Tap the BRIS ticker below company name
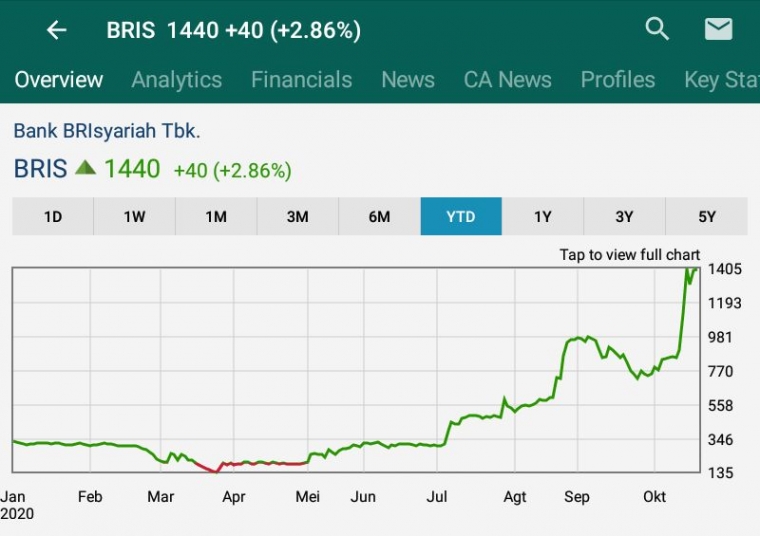The width and height of the screenshot is (760, 536). [x=40, y=169]
